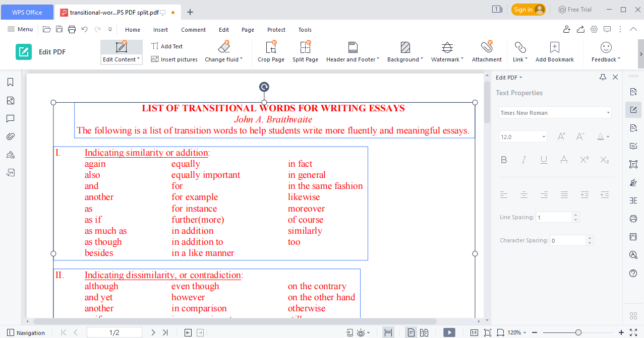Toggle strikethrough formatting
644x338 pixels.
pyautogui.click(x=564, y=160)
